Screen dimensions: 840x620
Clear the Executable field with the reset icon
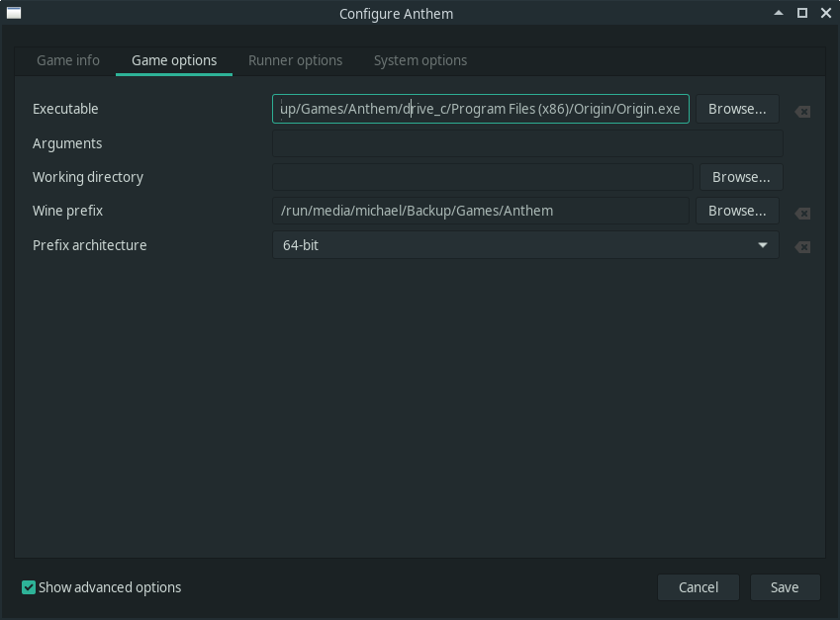[802, 112]
